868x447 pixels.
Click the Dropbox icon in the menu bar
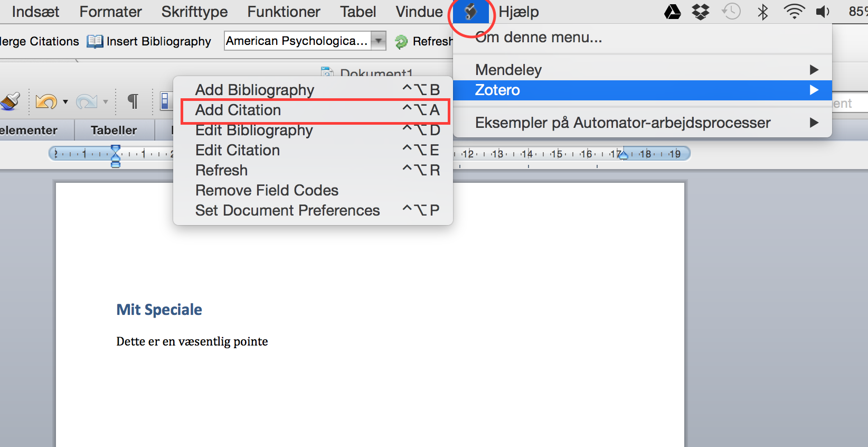[x=700, y=11]
